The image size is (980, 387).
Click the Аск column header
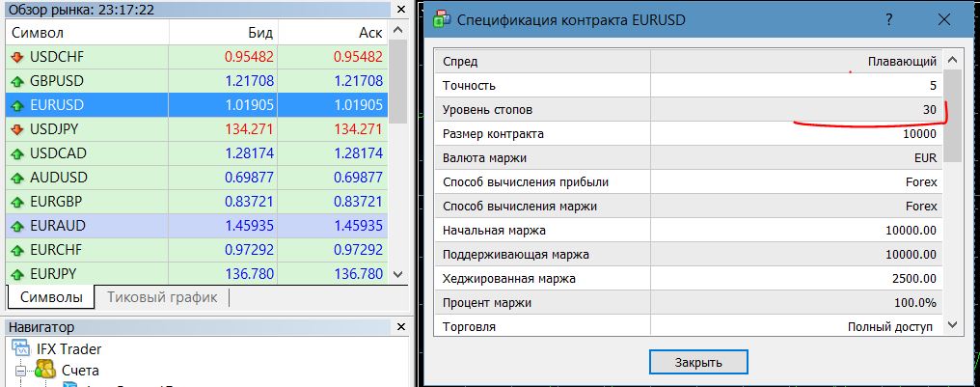coord(333,33)
